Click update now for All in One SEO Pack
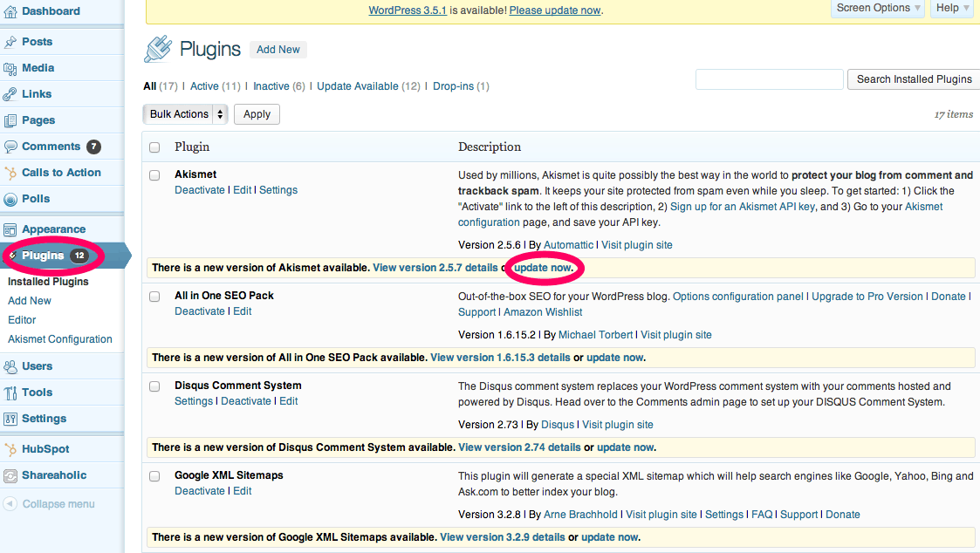Viewport: 980px width, 553px height. pos(614,358)
